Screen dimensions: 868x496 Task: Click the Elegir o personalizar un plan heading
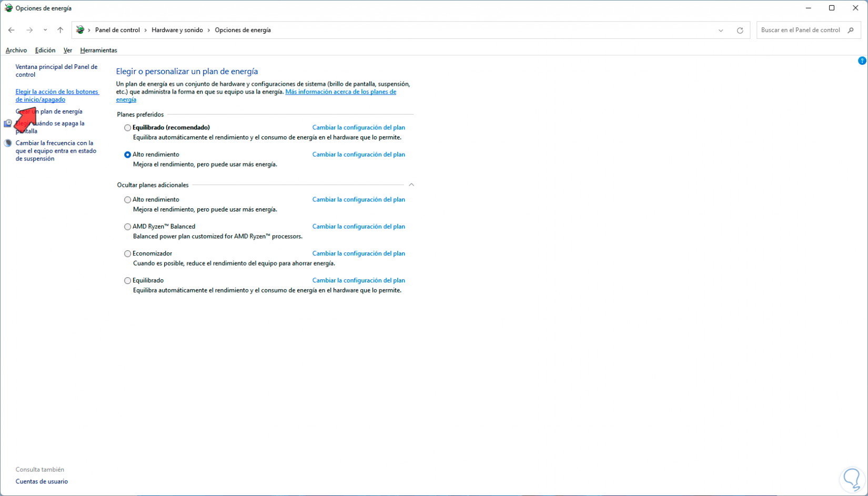click(187, 72)
